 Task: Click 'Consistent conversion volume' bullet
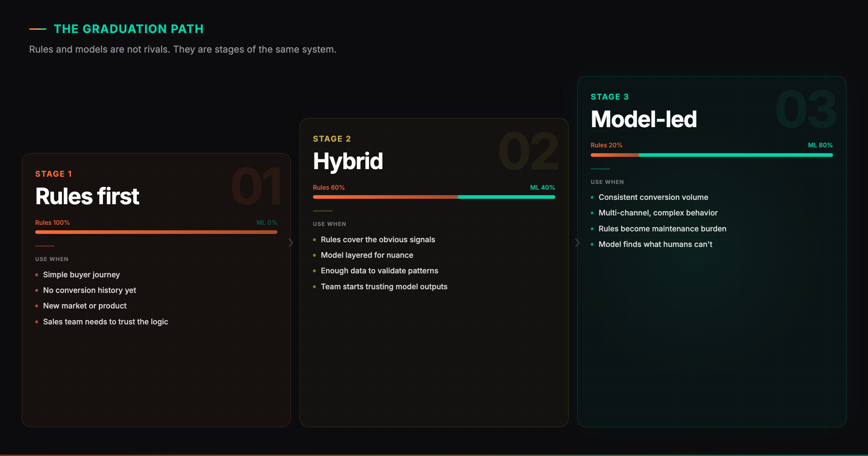click(653, 197)
